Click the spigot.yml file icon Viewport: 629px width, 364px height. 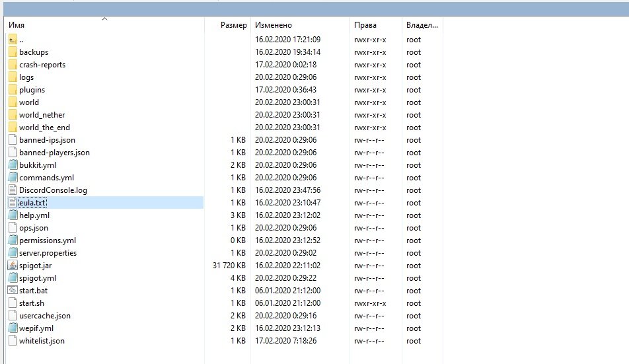13,278
